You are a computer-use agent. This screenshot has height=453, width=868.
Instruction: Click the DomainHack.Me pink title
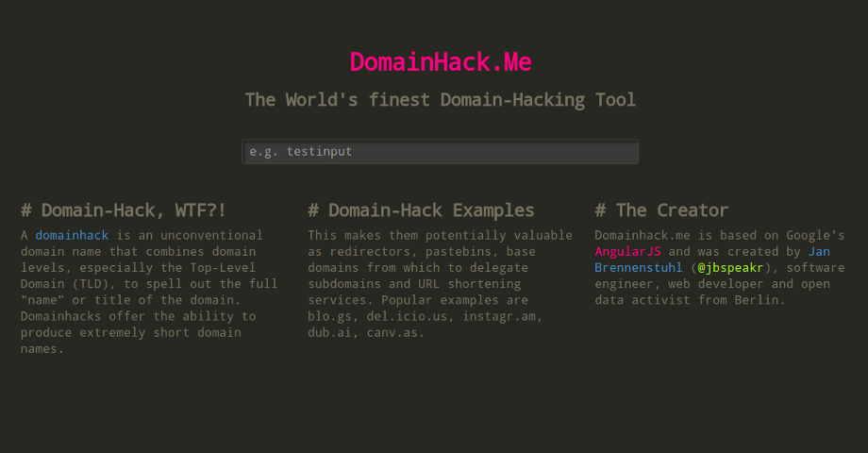point(441,62)
